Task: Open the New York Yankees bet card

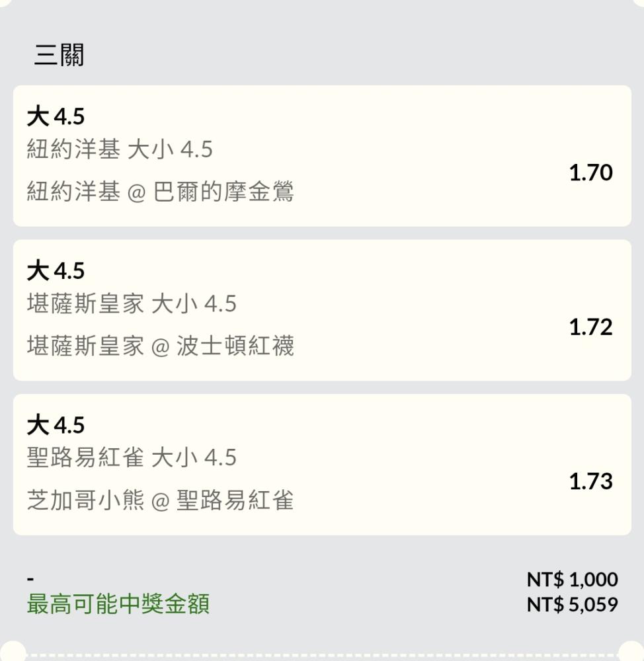Action: (x=322, y=156)
